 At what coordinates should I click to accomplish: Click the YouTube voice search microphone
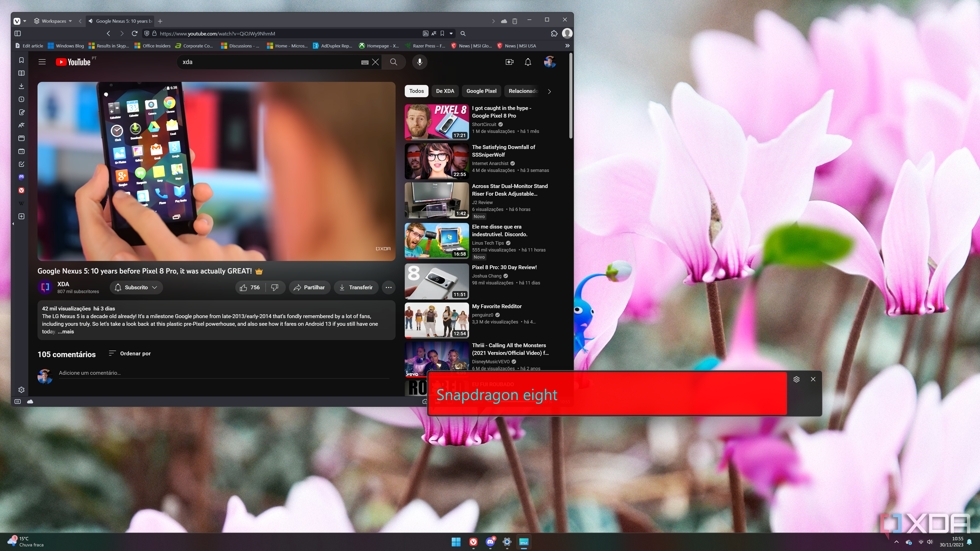point(420,62)
